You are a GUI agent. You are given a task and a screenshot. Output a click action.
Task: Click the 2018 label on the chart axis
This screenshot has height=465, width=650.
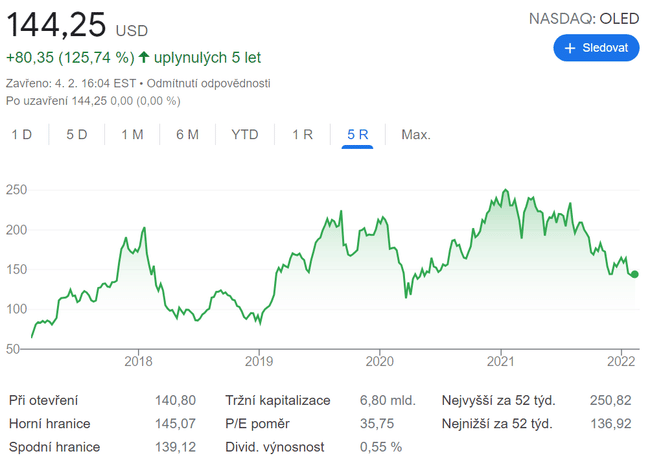pyautogui.click(x=138, y=361)
